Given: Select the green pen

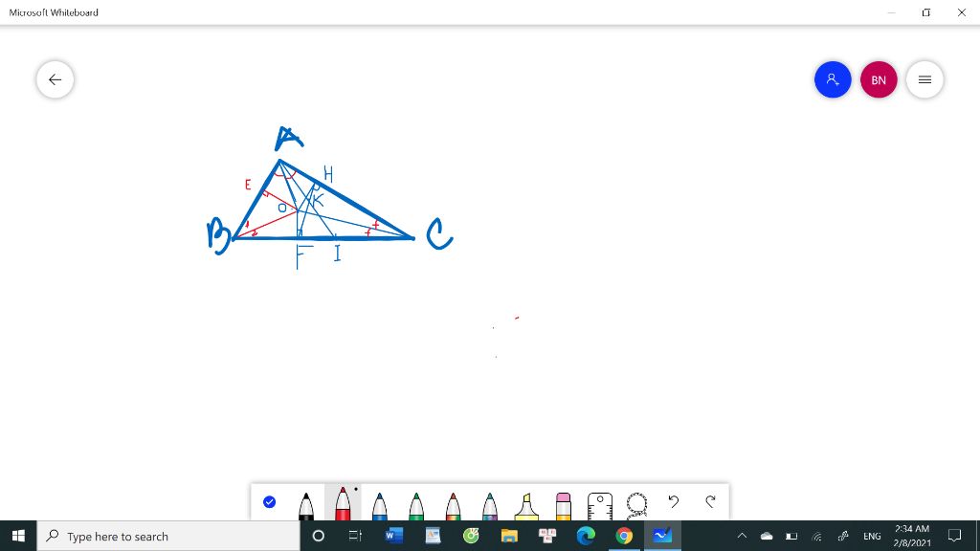Looking at the screenshot, I should point(416,506).
